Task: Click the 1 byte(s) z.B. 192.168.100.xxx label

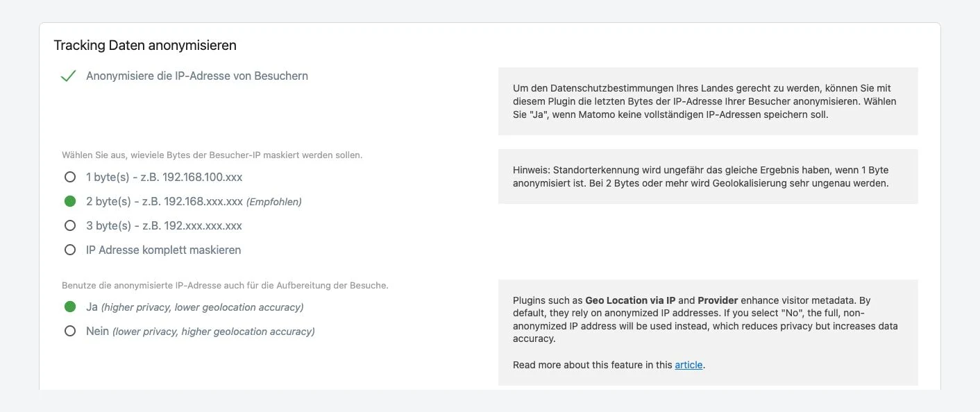Action: click(164, 177)
